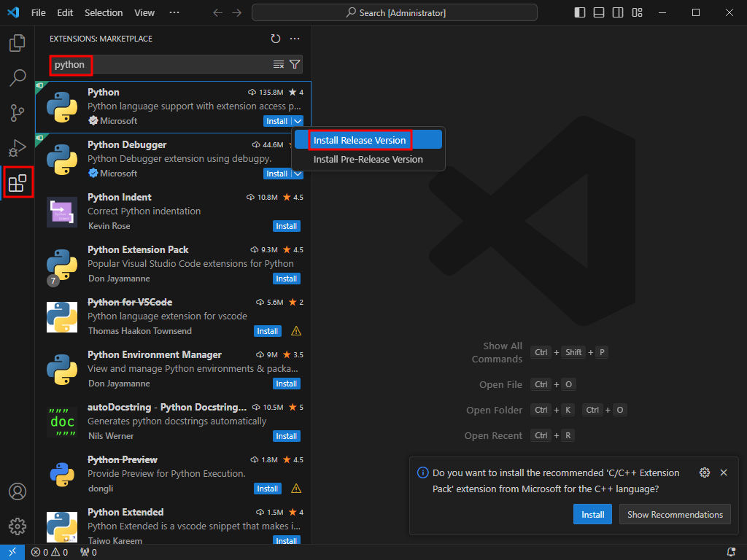Clear extensions search results
The image size is (747, 560).
click(279, 64)
